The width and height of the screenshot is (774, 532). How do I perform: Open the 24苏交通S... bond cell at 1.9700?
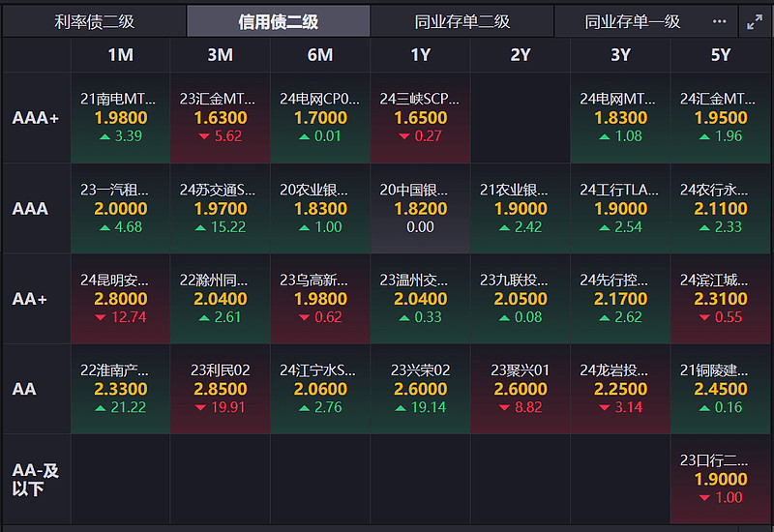point(221,209)
